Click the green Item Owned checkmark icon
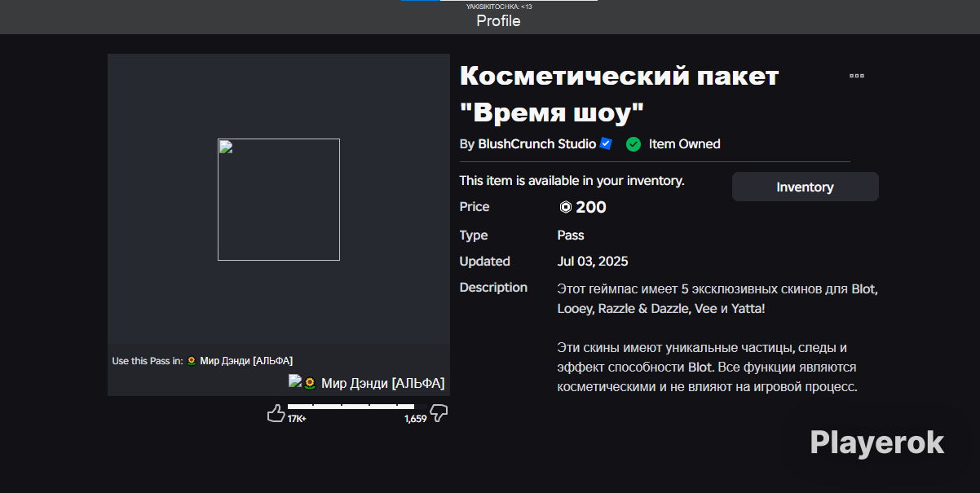This screenshot has width=980, height=493. tap(633, 144)
